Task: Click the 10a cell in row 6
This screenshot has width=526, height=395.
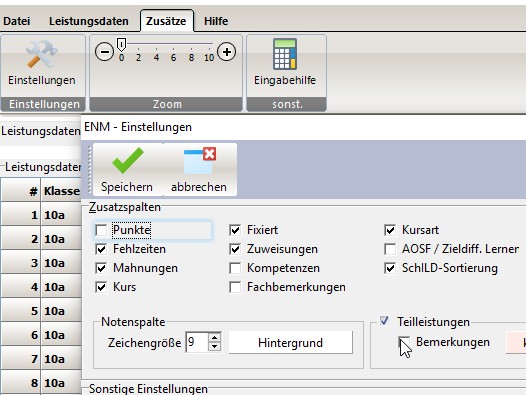Action: [x=61, y=335]
